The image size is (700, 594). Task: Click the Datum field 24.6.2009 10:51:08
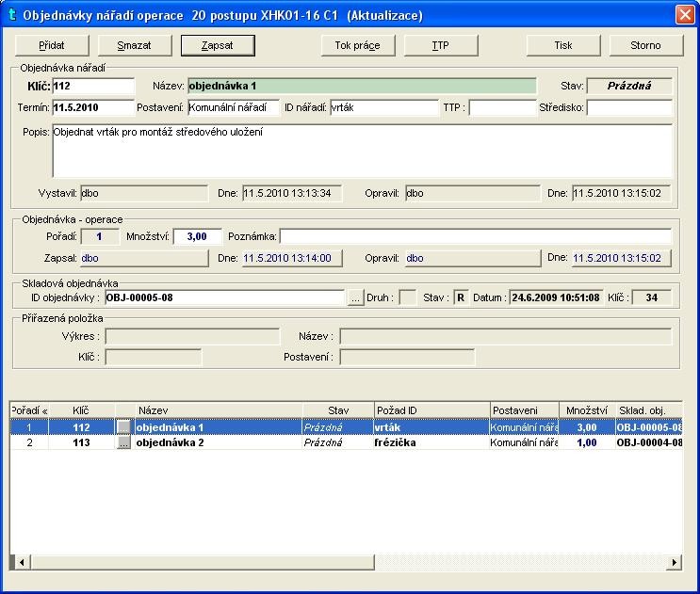click(556, 297)
